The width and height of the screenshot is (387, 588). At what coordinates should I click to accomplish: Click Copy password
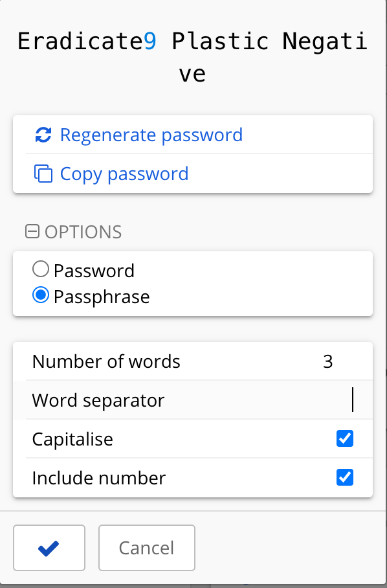(124, 174)
